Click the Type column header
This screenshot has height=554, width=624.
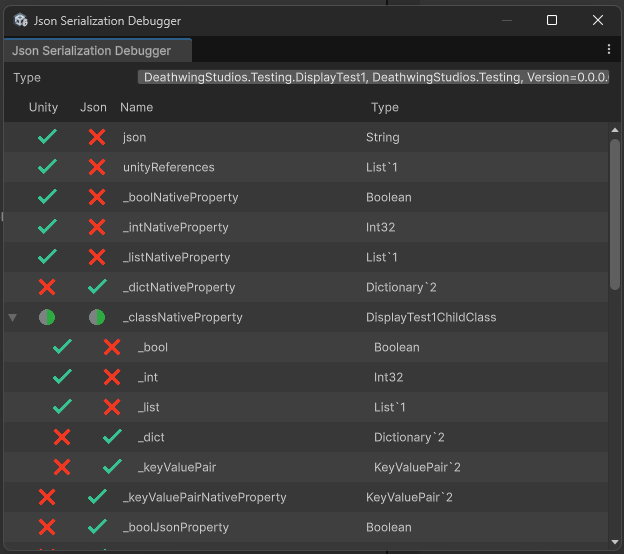tap(385, 107)
